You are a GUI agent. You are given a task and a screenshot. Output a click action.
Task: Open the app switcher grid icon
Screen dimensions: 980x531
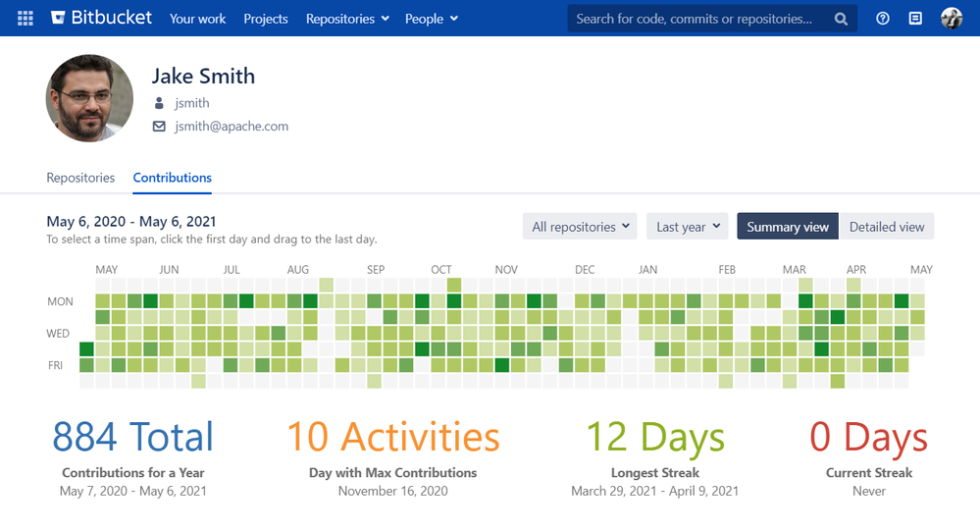click(25, 18)
